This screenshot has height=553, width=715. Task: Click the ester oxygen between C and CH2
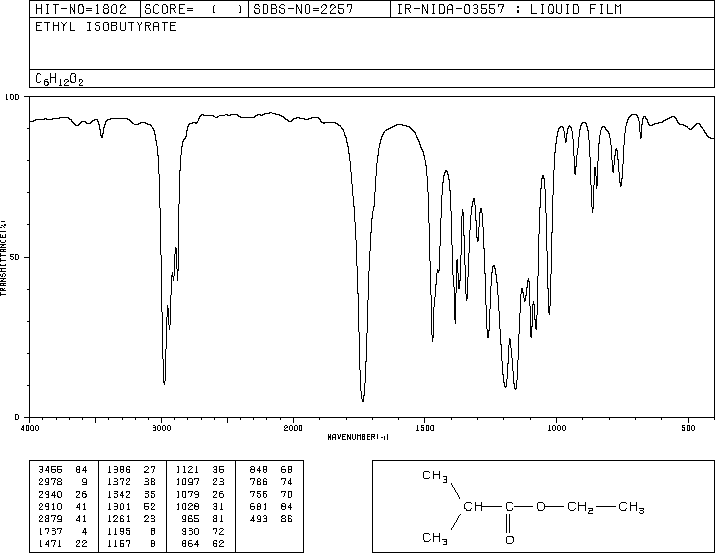click(541, 506)
